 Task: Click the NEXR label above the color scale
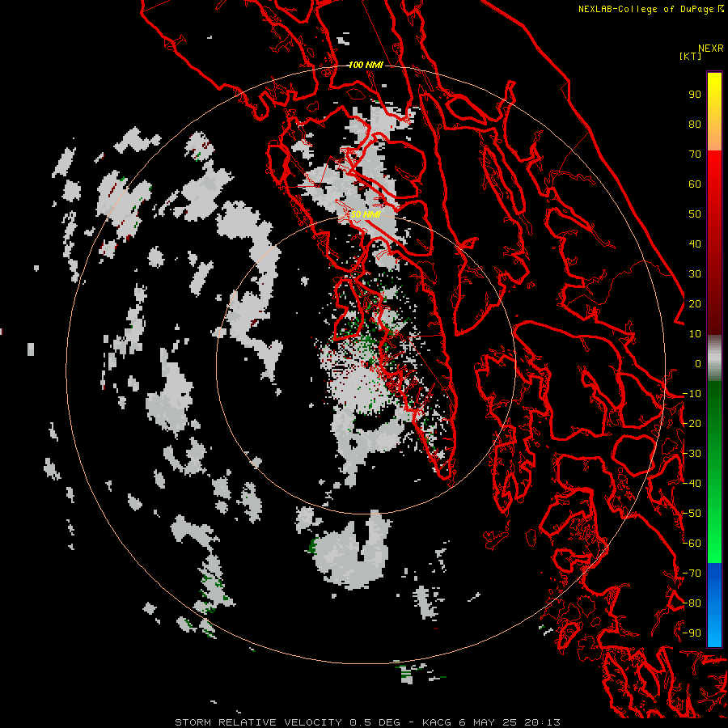coord(711,49)
